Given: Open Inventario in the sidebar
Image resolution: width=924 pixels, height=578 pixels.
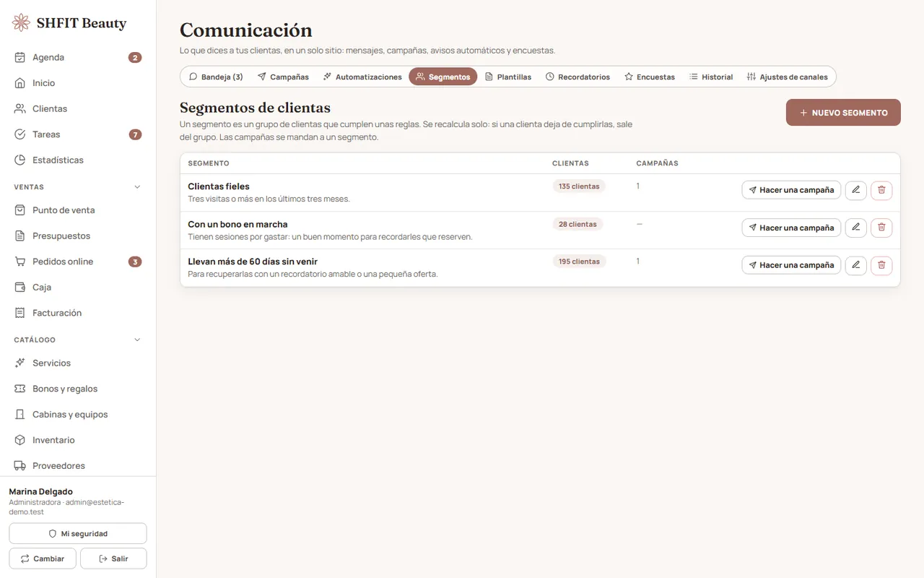Looking at the screenshot, I should point(78,440).
